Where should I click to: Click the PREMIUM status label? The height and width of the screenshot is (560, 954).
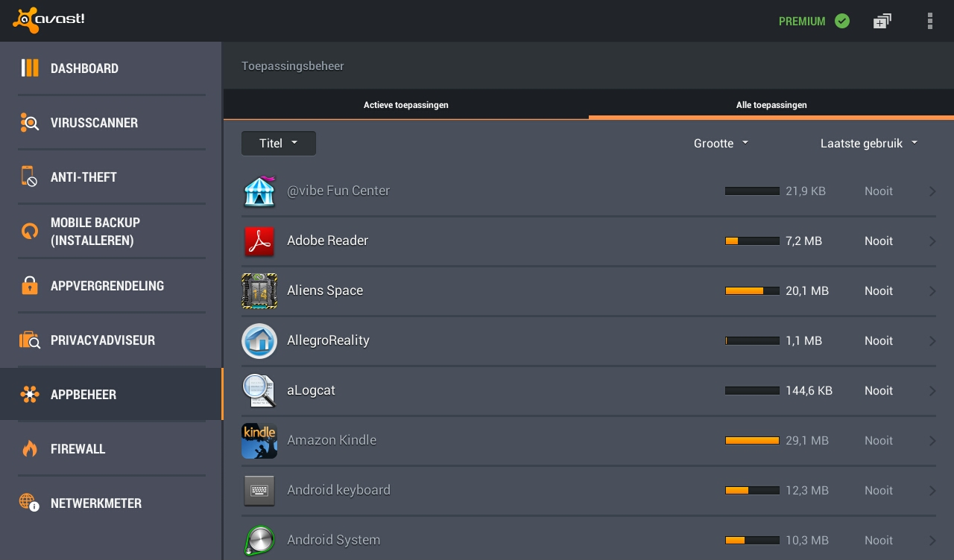(802, 22)
